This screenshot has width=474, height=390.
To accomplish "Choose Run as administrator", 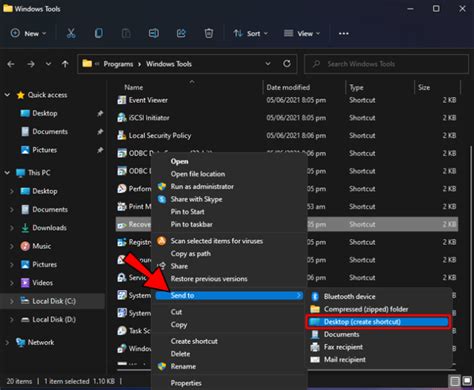I will coord(202,187).
